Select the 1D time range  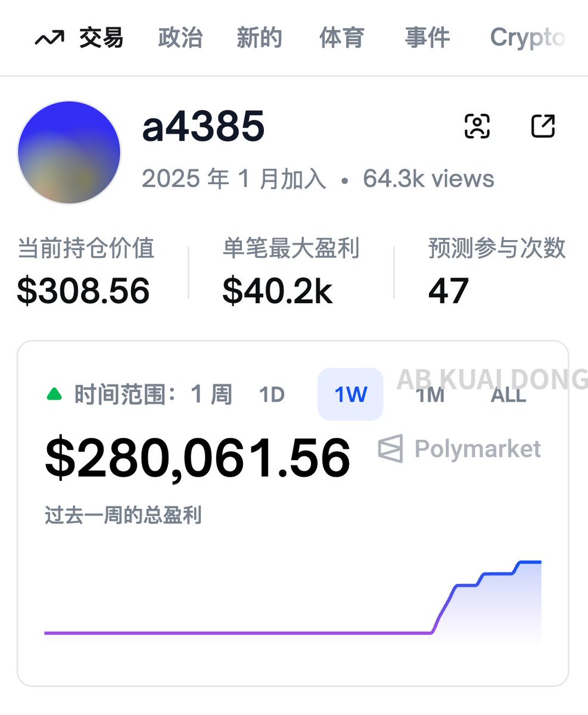pyautogui.click(x=272, y=395)
